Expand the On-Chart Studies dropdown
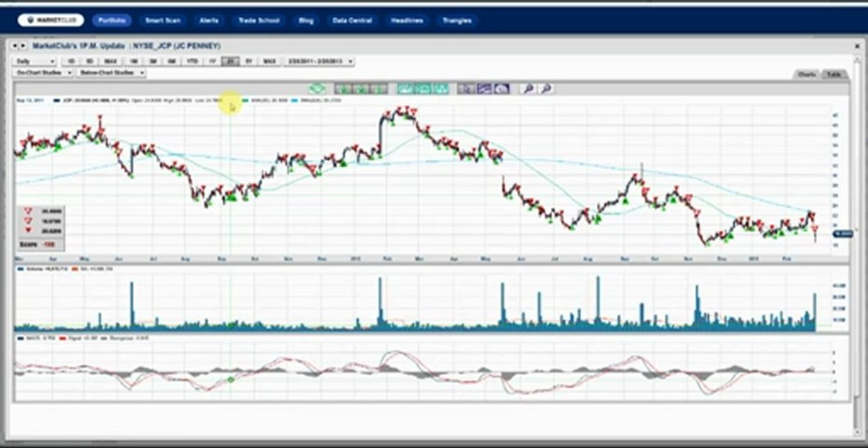Image resolution: width=868 pixels, height=448 pixels. pyautogui.click(x=44, y=73)
